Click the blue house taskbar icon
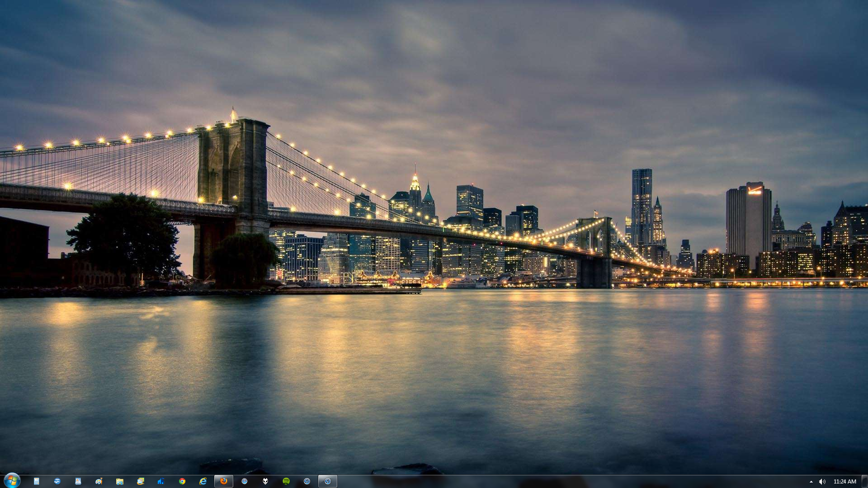The width and height of the screenshot is (868, 488). pos(161,481)
